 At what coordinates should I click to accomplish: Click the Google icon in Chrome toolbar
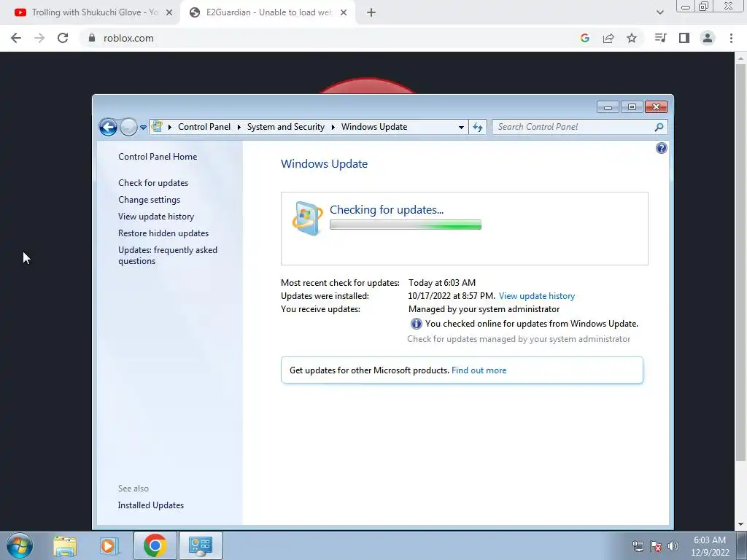pyautogui.click(x=585, y=38)
